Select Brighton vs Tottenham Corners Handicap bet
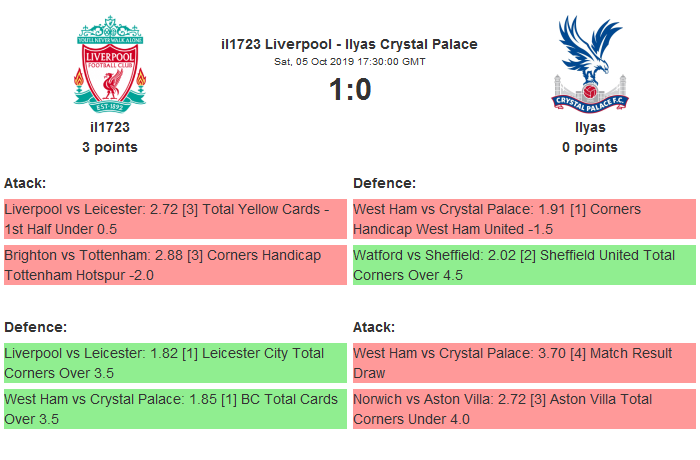700x460 pixels. [x=175, y=265]
